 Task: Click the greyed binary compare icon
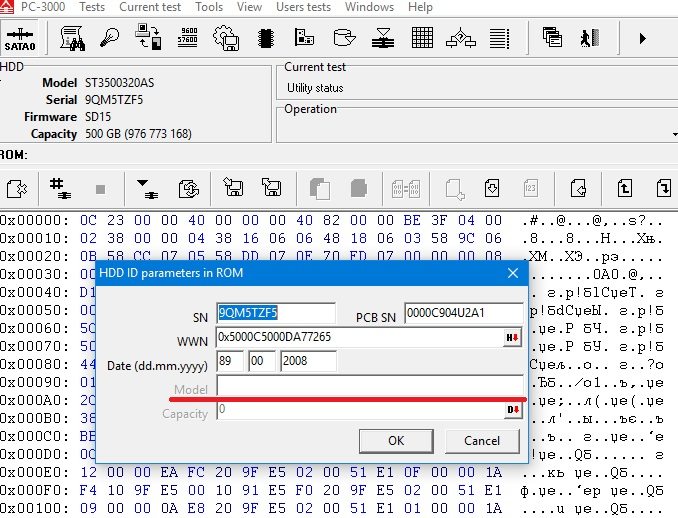(x=406, y=189)
